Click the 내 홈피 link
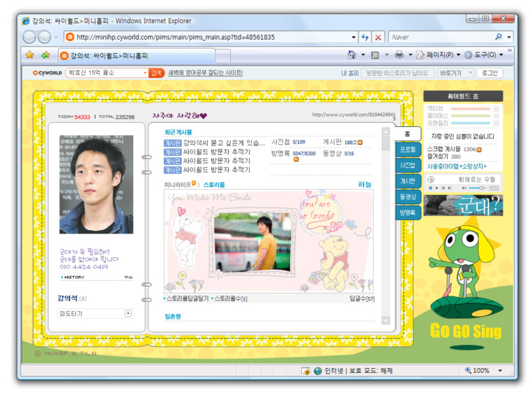Image resolution: width=532 pixels, height=396 pixels. click(350, 73)
